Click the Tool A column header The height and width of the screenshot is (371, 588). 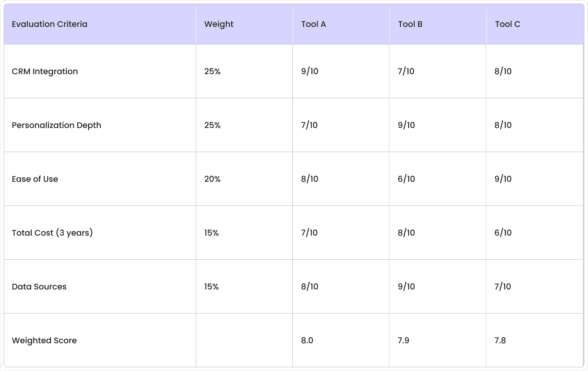(341, 24)
